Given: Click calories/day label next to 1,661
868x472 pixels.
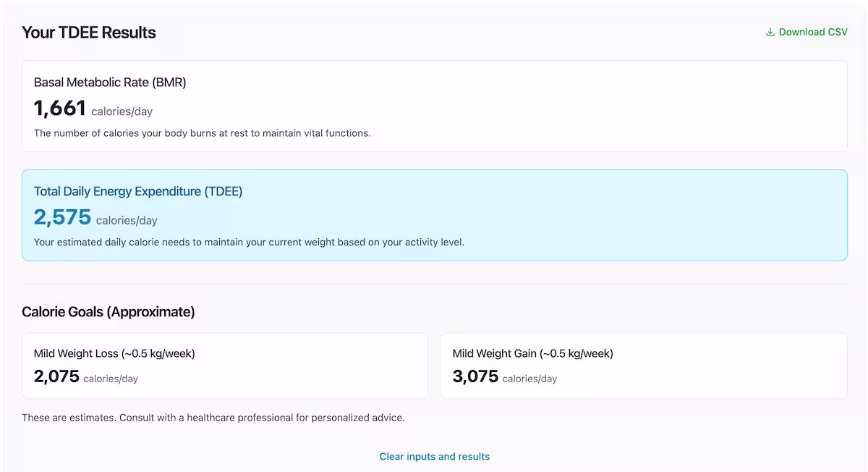Looking at the screenshot, I should tap(122, 111).
